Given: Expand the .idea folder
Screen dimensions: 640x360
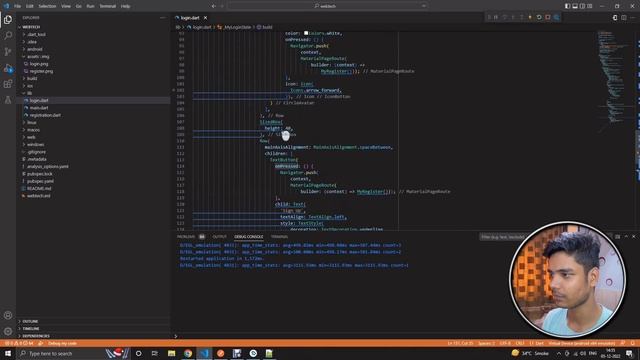Looking at the screenshot, I should tap(32, 42).
